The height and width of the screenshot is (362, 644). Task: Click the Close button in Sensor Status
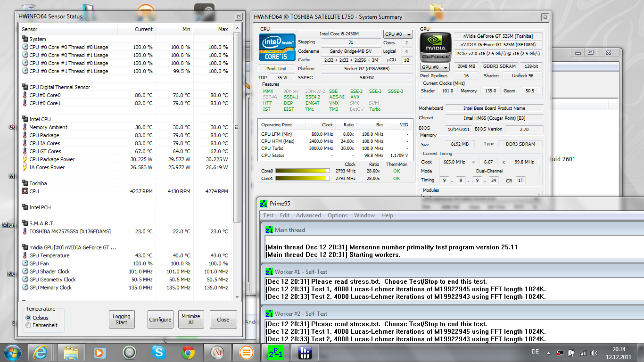(x=223, y=319)
